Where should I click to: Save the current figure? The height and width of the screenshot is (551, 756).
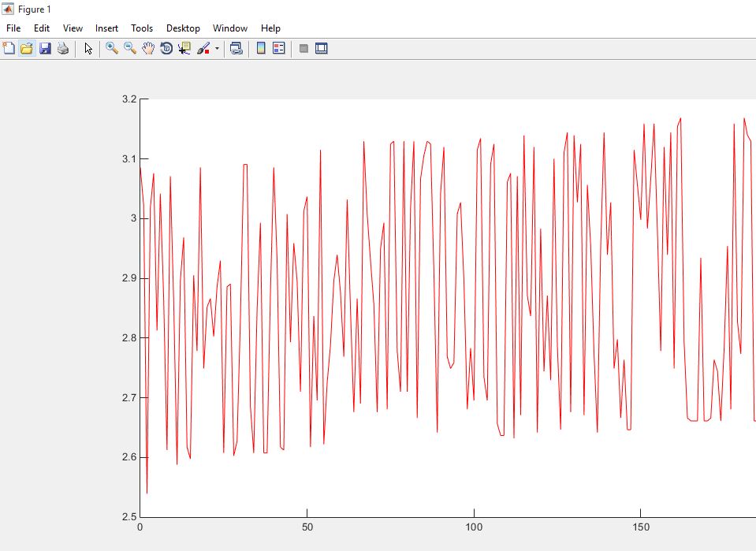tap(45, 47)
